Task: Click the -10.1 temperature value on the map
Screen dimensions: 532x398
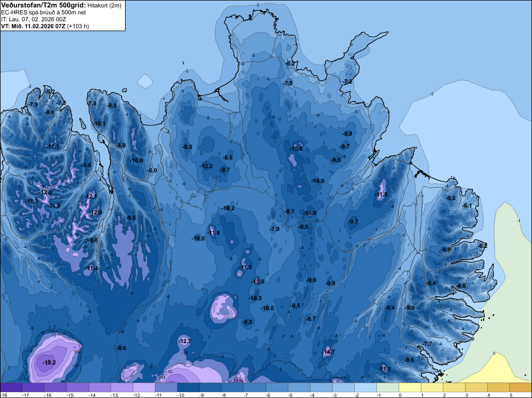Action: pos(99,123)
